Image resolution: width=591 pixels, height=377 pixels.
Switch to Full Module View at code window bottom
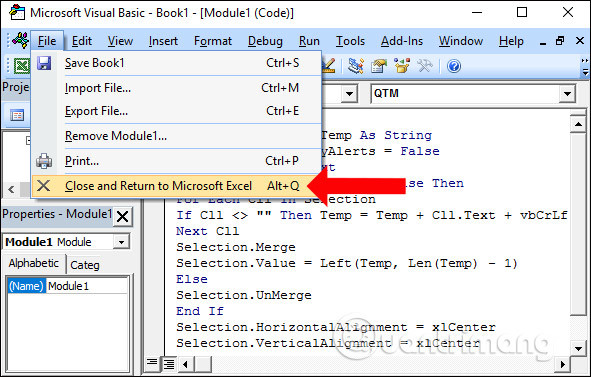click(168, 364)
